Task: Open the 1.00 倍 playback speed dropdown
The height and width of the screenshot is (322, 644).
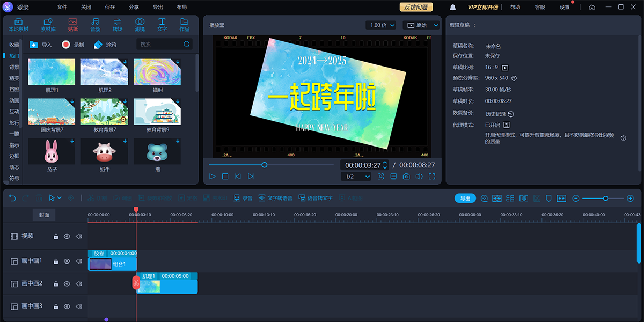Action: 380,25
